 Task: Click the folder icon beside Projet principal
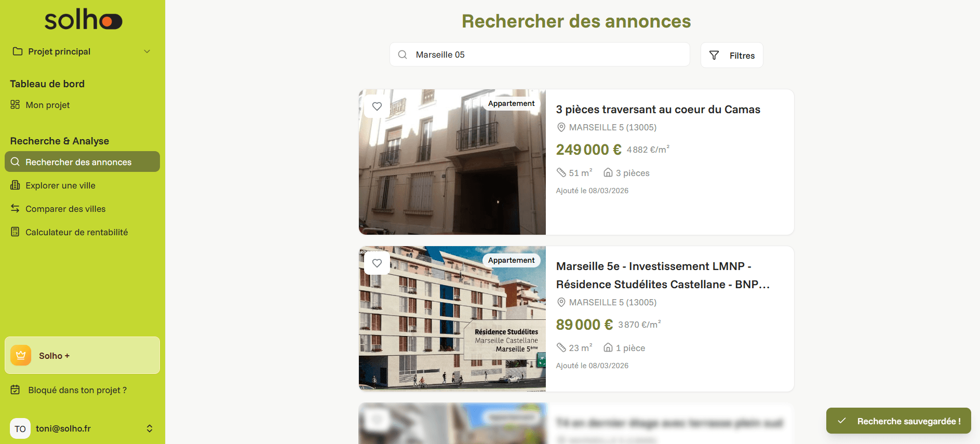click(x=18, y=51)
